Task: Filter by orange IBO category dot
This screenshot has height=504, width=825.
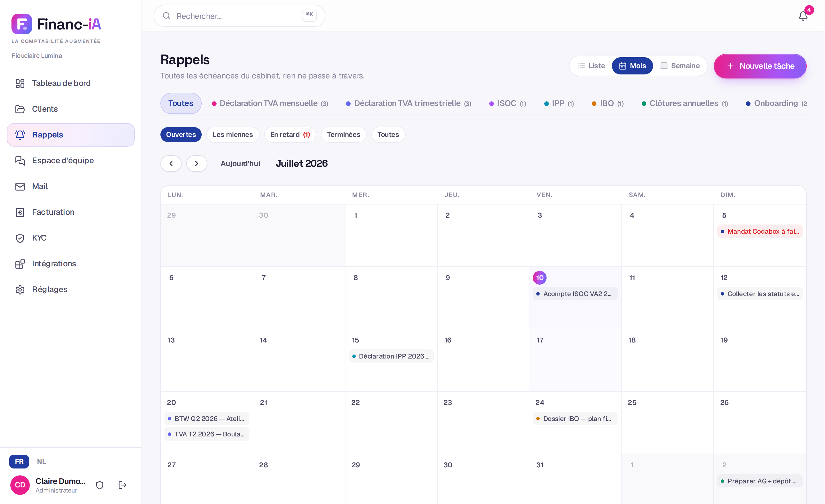Action: point(594,104)
